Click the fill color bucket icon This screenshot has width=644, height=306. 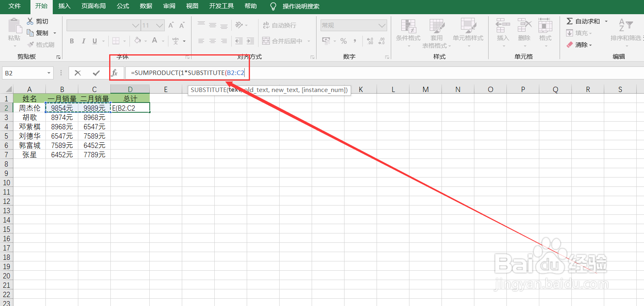tap(138, 41)
